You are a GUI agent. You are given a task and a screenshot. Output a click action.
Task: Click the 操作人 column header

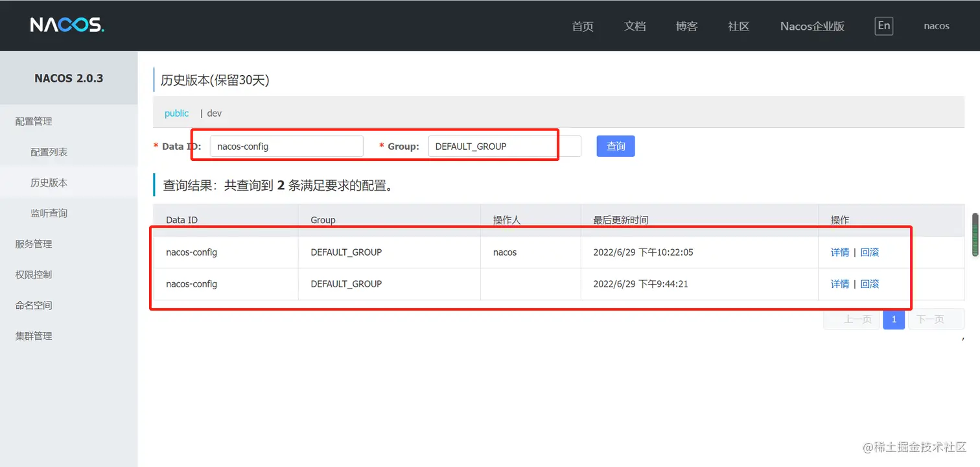pos(507,220)
